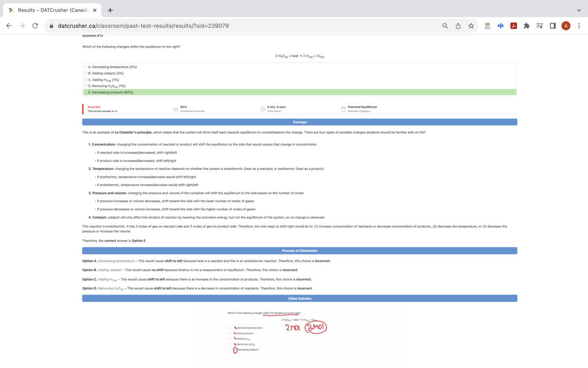This screenshot has height=368, width=588.
Task: Click the '2. Temperature:' list item
Action: click(x=206, y=169)
